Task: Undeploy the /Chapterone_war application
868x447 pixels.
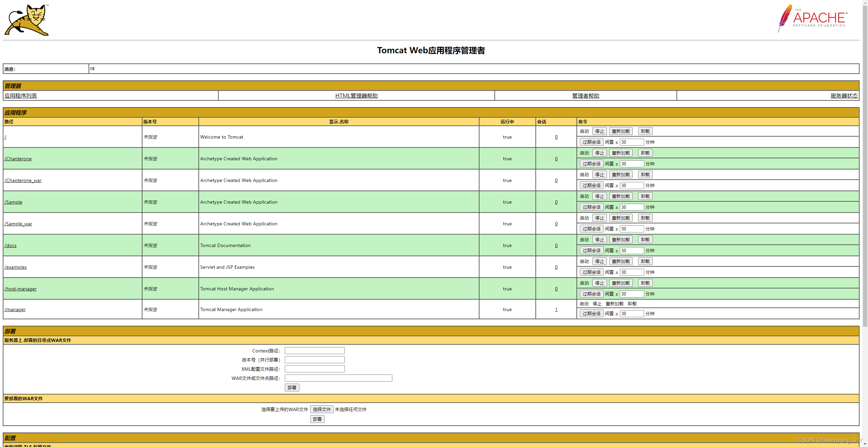Action: 645,175
